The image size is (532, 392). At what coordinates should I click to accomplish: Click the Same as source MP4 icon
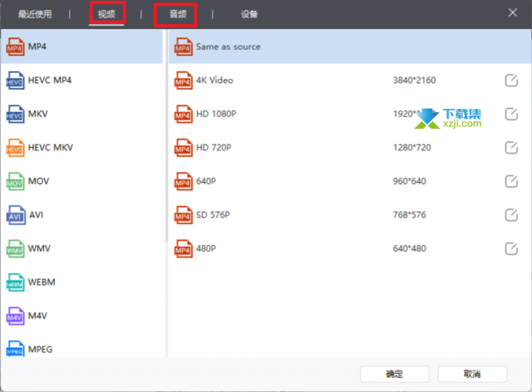click(183, 47)
